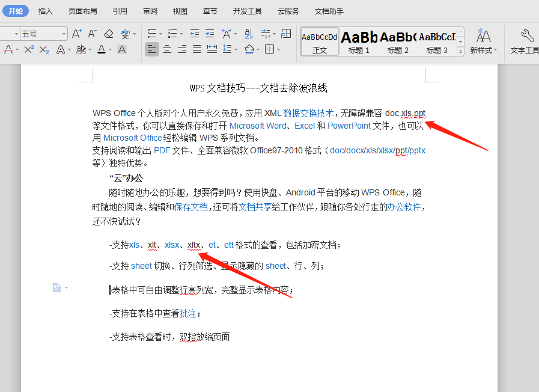Click the Microsoft Word hyperlink
The image size is (539, 392).
point(258,126)
